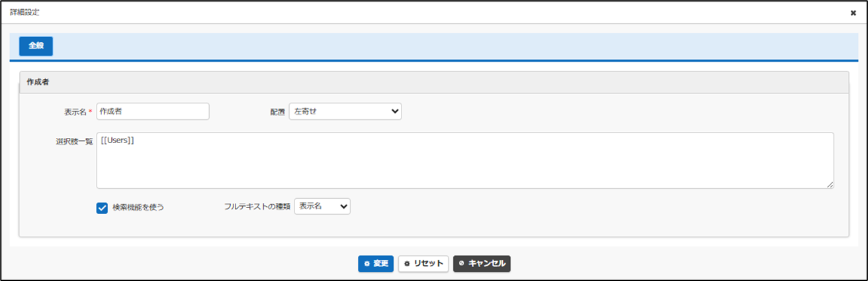Click the 選択肢一覧 field label
868x281 pixels.
(x=74, y=142)
